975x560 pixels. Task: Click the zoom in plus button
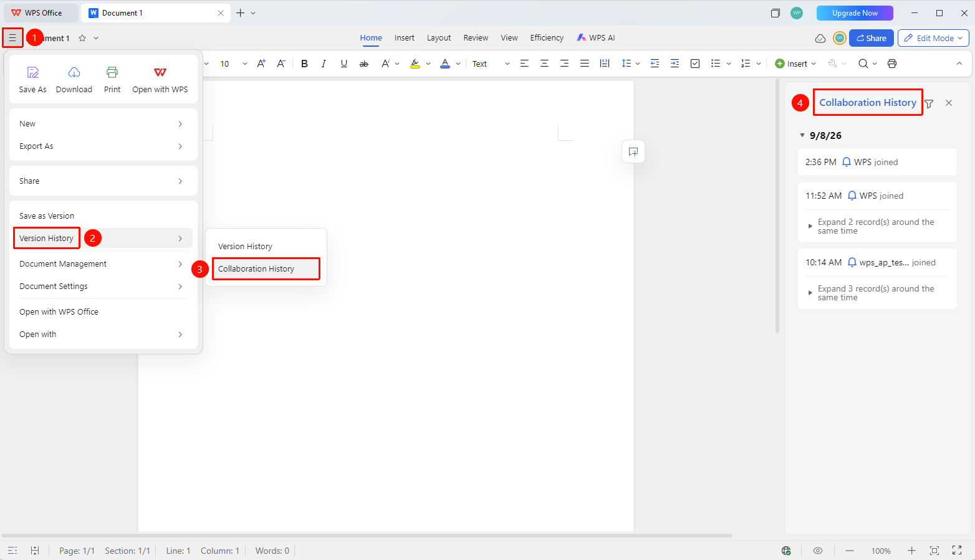coord(911,551)
